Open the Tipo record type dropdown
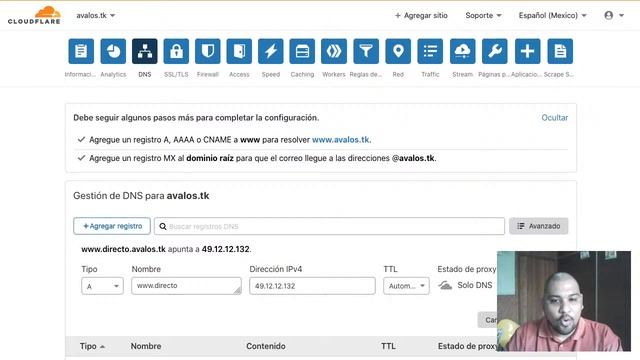 coord(102,286)
